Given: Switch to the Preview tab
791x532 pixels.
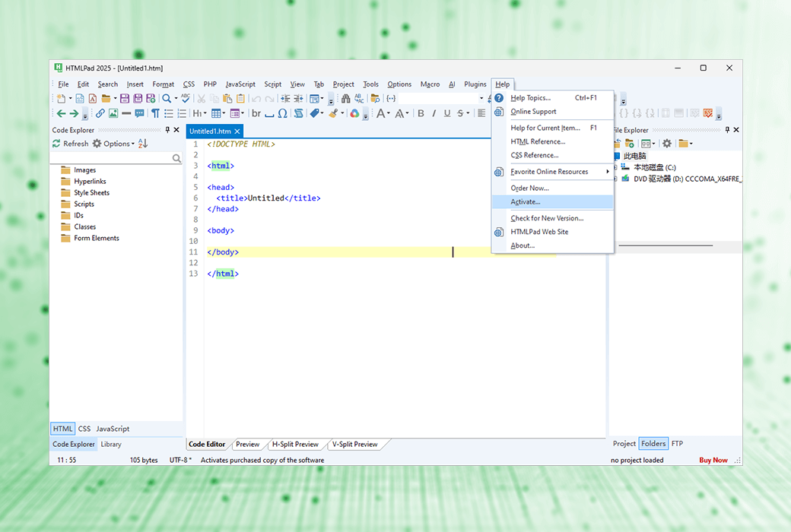Looking at the screenshot, I should coord(248,445).
